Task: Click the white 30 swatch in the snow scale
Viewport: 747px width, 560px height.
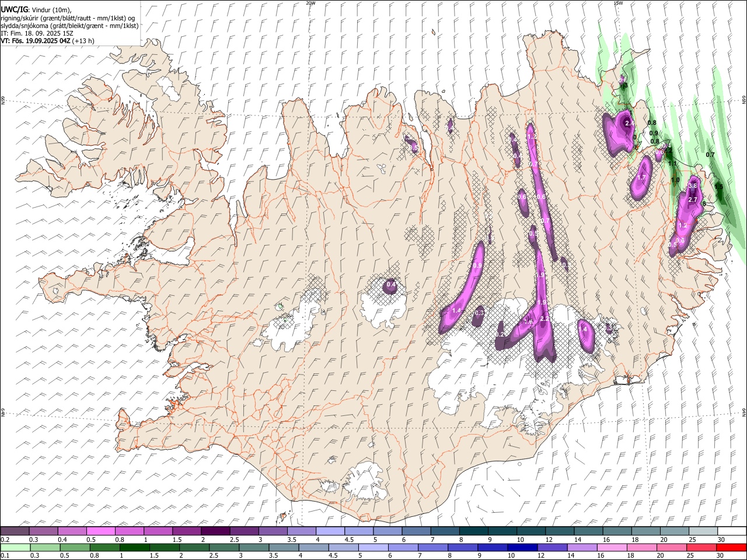Action: pyautogui.click(x=732, y=531)
